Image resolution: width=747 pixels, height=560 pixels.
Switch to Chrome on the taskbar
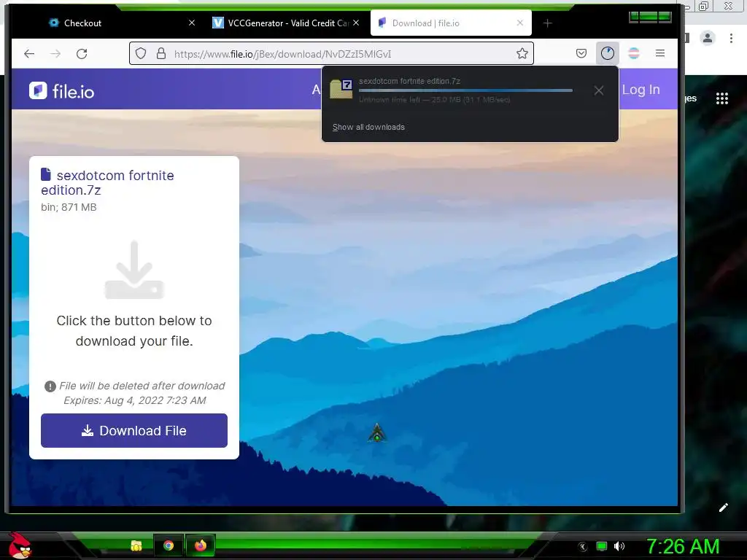(169, 545)
